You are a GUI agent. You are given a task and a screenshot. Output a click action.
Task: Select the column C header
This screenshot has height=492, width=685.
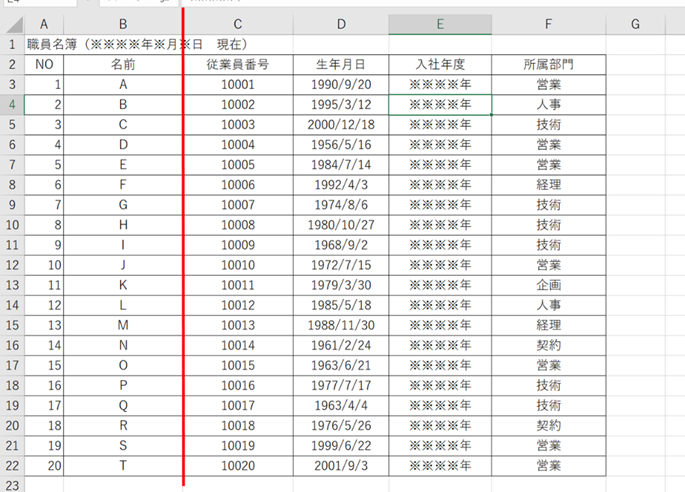point(237,24)
